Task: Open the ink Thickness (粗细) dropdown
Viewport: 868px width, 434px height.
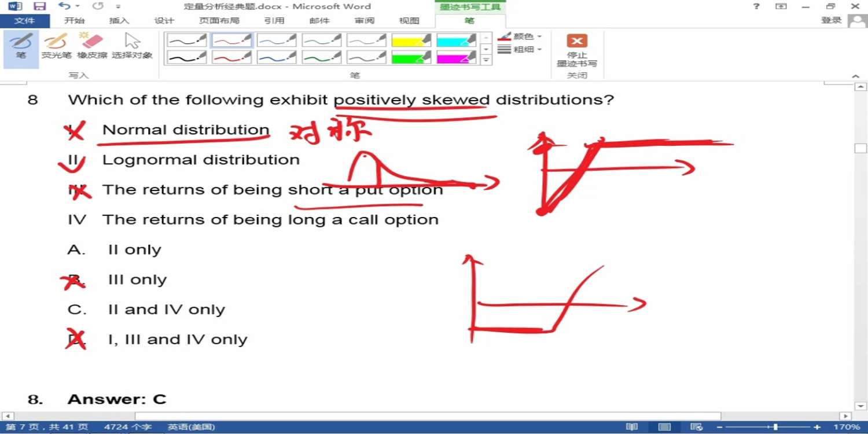Action: (520, 50)
